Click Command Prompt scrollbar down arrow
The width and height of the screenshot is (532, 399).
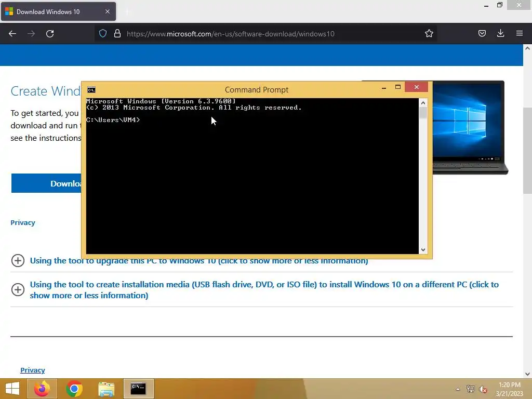[x=423, y=250]
